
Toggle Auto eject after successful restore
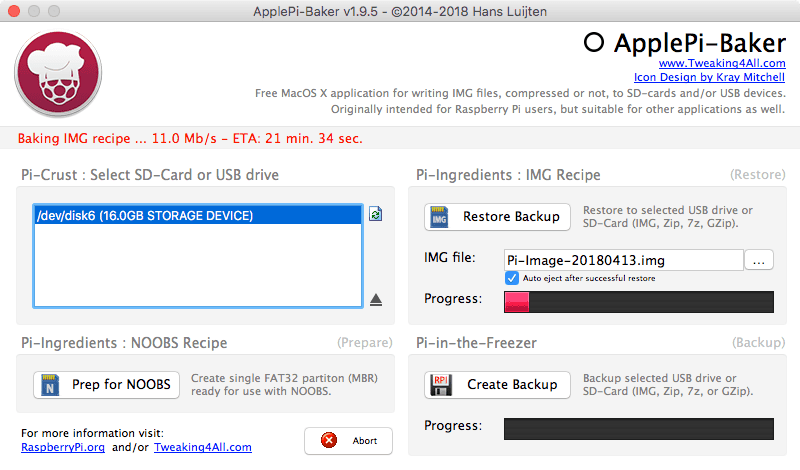(x=512, y=278)
